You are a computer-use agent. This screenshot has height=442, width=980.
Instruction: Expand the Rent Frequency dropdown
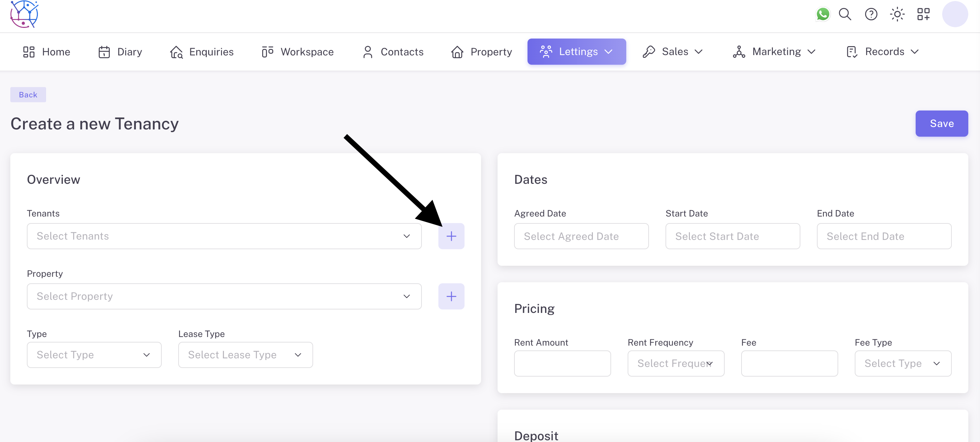(676, 364)
